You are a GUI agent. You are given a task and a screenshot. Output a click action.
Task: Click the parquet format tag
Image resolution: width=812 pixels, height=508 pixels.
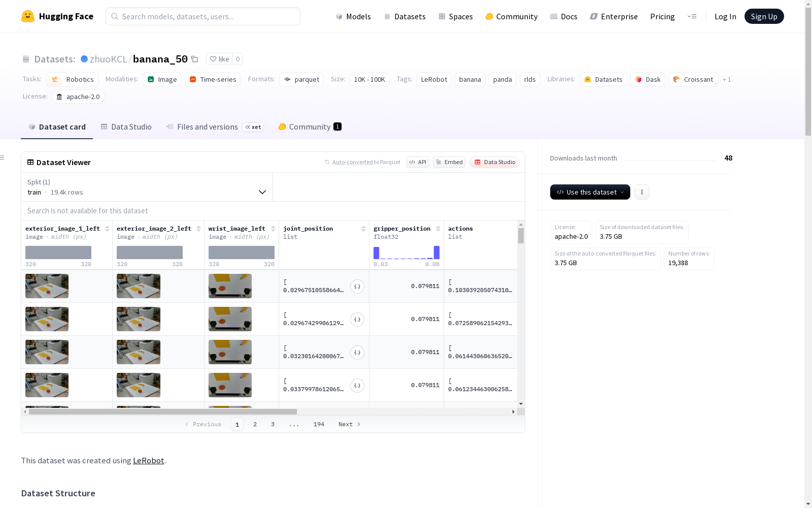click(x=301, y=79)
